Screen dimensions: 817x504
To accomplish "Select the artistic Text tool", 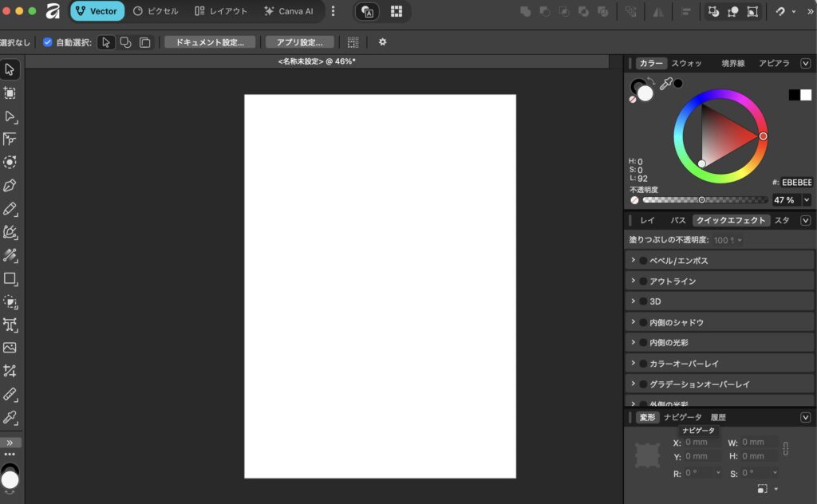I will click(x=10, y=325).
